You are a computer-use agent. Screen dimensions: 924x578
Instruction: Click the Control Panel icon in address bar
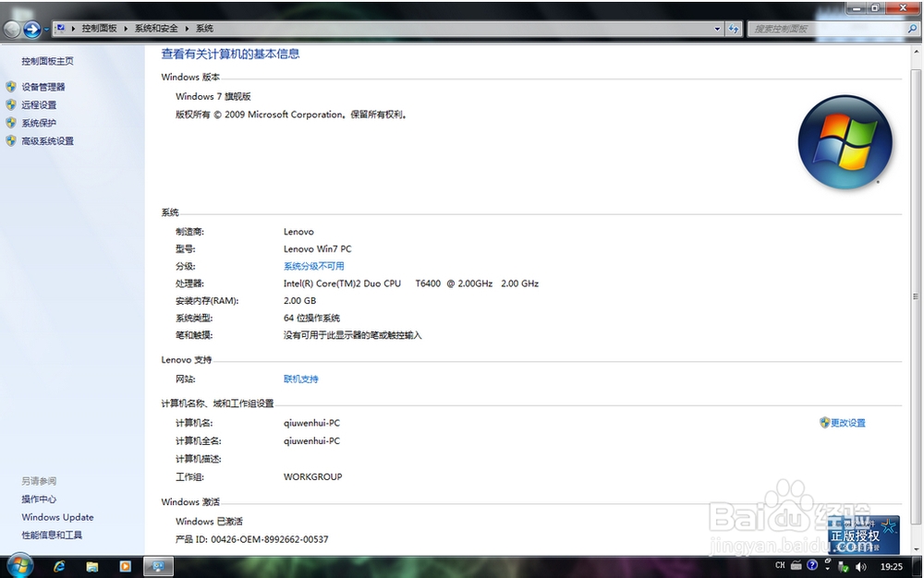pyautogui.click(x=60, y=29)
